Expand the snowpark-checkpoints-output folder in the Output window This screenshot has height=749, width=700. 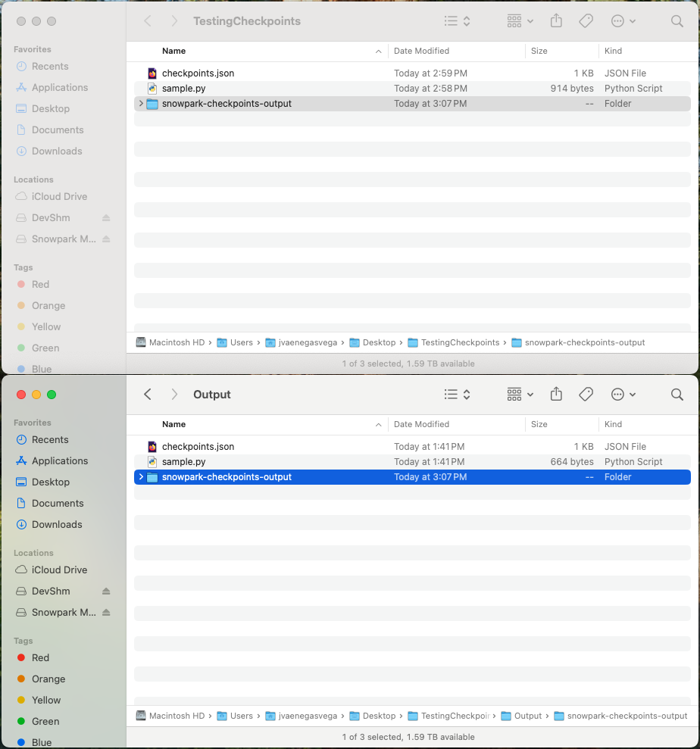click(x=141, y=477)
